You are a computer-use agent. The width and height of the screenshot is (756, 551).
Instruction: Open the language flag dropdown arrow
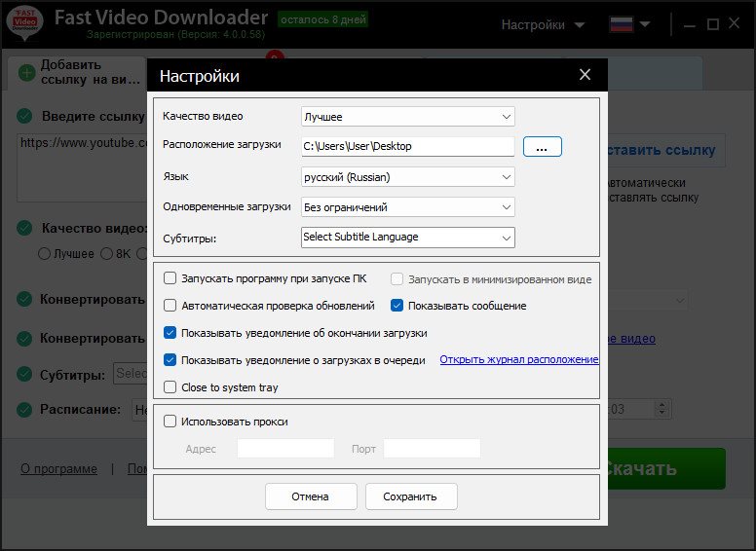pos(645,24)
